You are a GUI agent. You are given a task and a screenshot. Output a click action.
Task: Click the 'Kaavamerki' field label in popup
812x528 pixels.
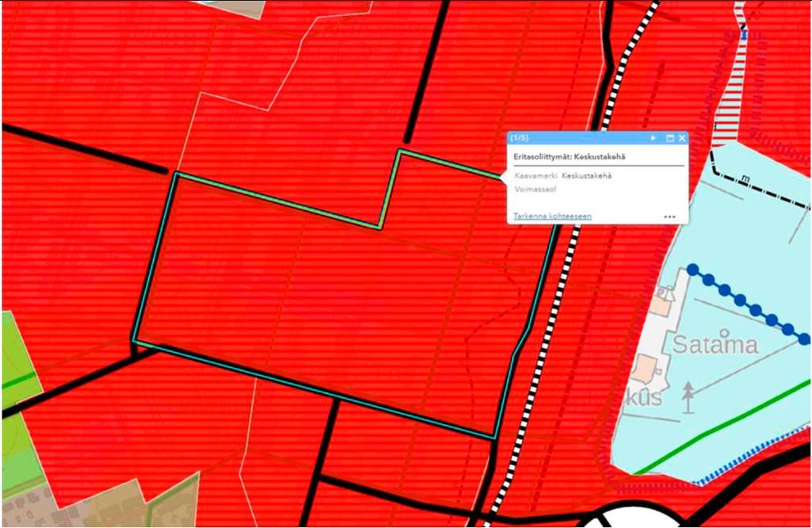[x=536, y=175]
